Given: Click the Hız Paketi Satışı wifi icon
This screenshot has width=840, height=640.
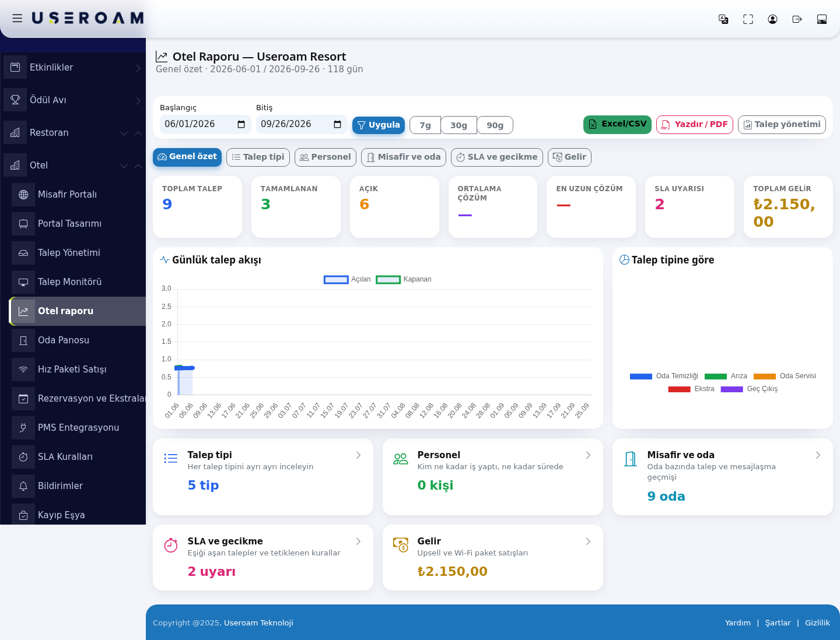Looking at the screenshot, I should pos(23,370).
